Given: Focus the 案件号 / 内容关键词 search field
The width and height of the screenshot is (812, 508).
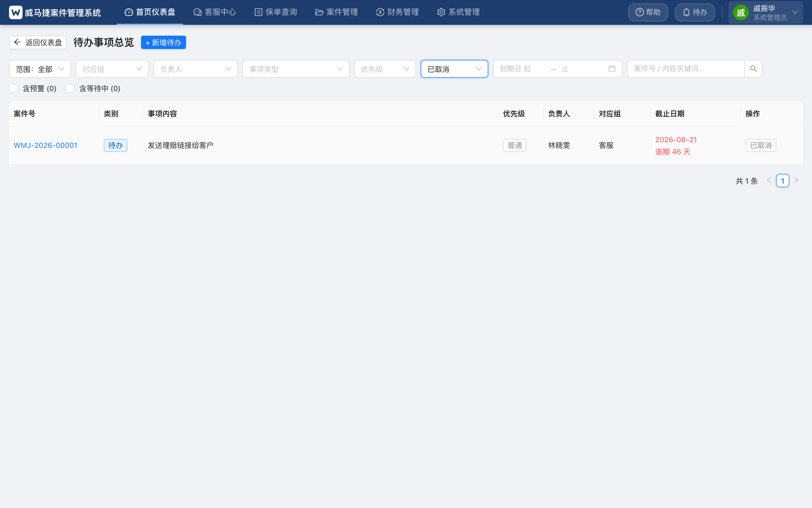Looking at the screenshot, I should click(x=686, y=69).
